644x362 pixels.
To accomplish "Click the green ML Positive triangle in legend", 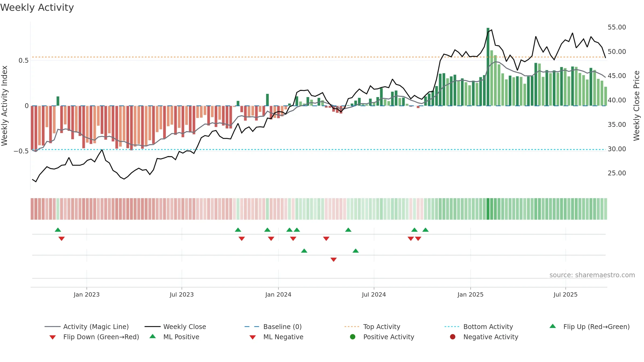I will pyautogui.click(x=153, y=336).
